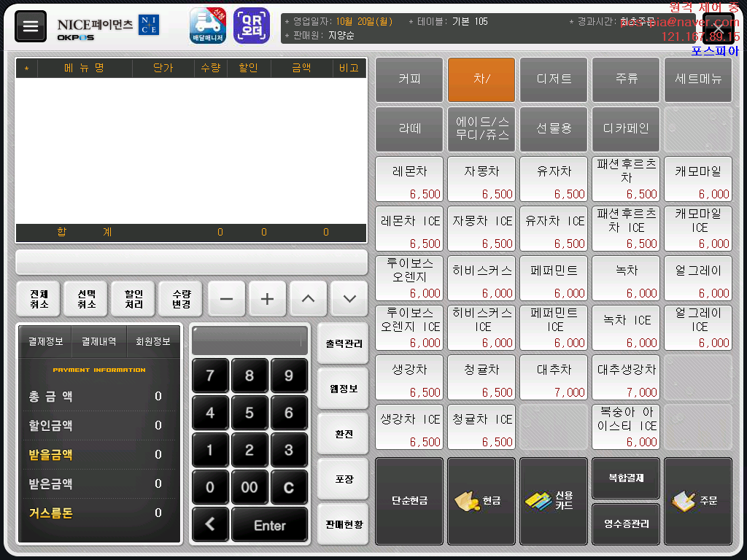Switch to the 커피 category tab
The width and height of the screenshot is (747, 560).
409,79
